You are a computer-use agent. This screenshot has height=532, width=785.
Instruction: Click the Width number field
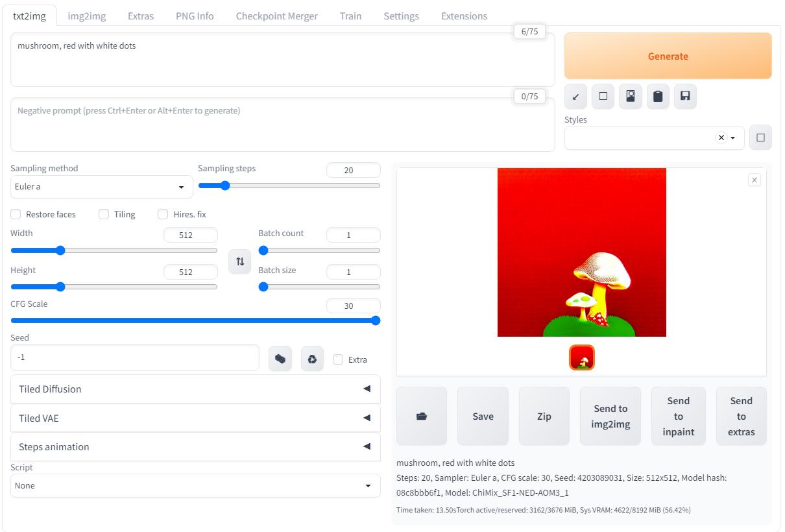click(x=191, y=235)
